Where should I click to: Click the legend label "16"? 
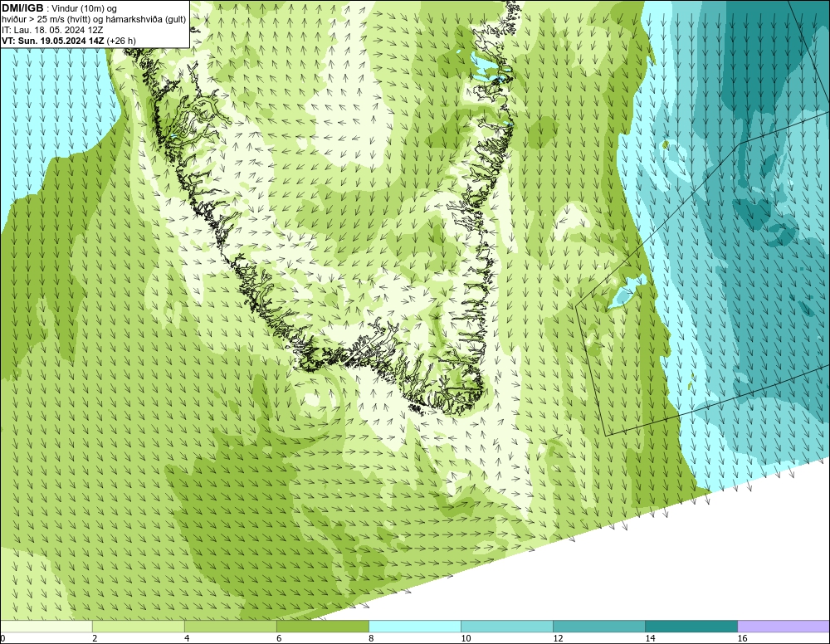point(742,639)
